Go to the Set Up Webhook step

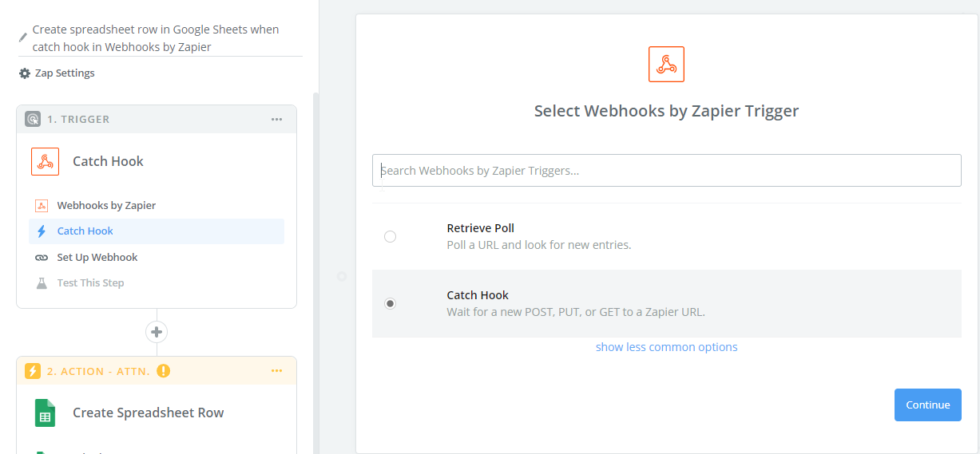tap(97, 258)
